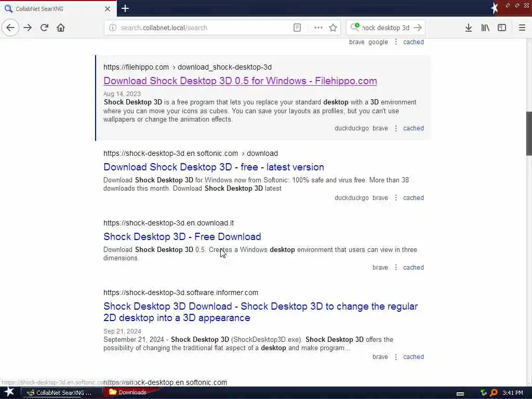532x399 pixels.
Task: Open the search engine magnifier icon
Action: click(355, 27)
